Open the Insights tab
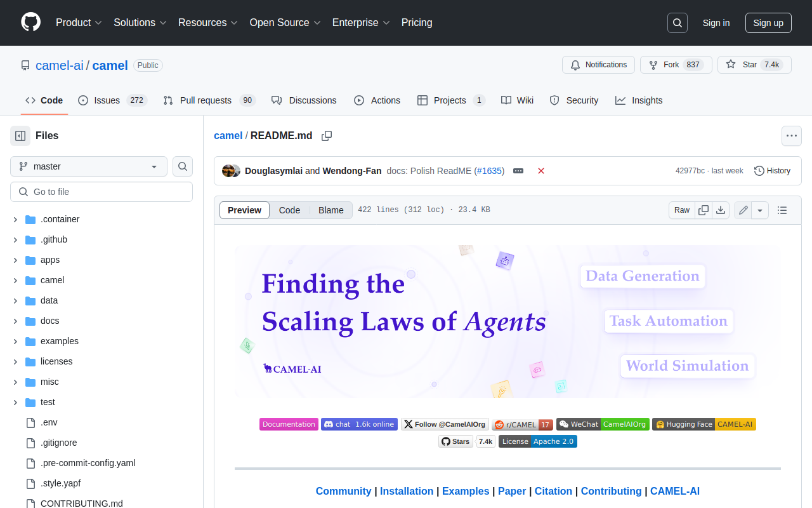The image size is (812, 508). click(639, 100)
